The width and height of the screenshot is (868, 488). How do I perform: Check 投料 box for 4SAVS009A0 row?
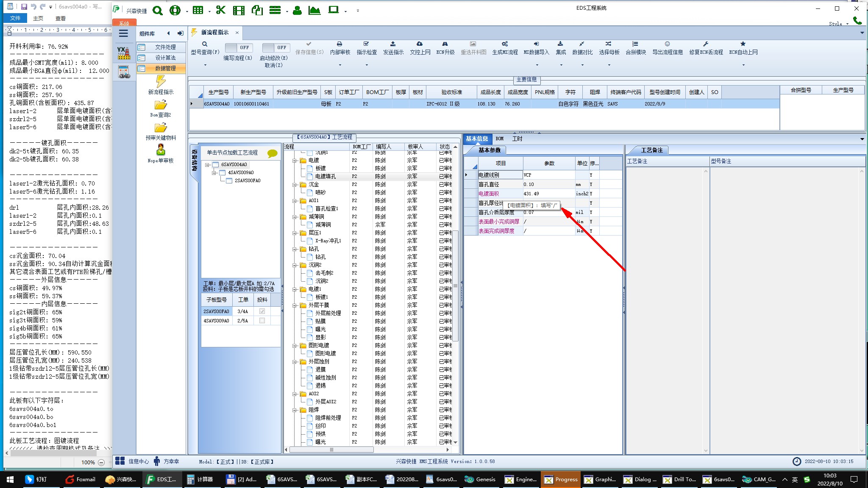[262, 321]
